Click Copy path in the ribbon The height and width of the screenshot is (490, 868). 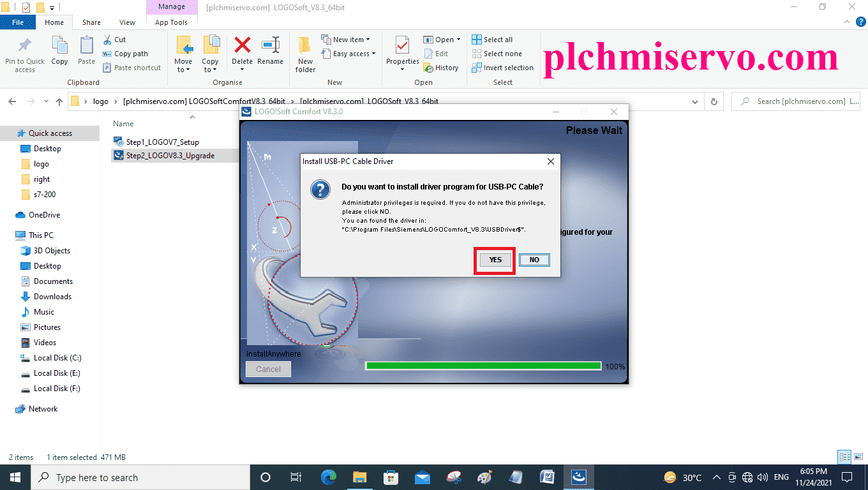[x=125, y=54]
